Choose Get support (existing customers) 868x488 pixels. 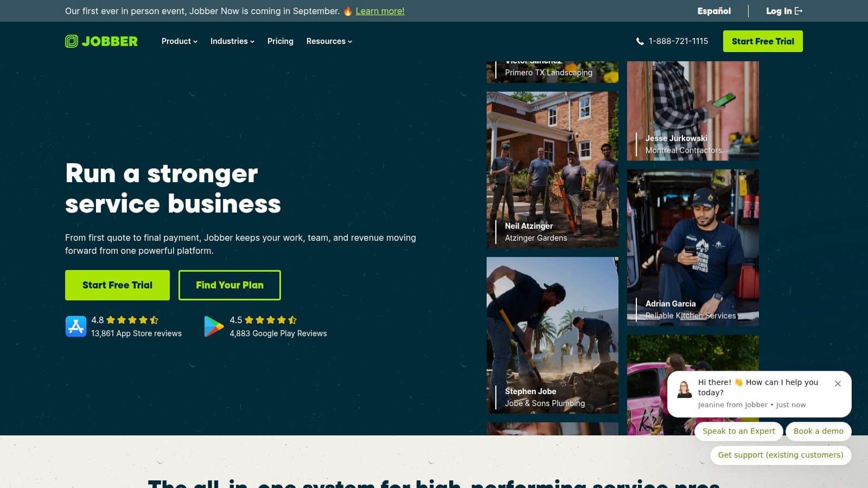[781, 455]
